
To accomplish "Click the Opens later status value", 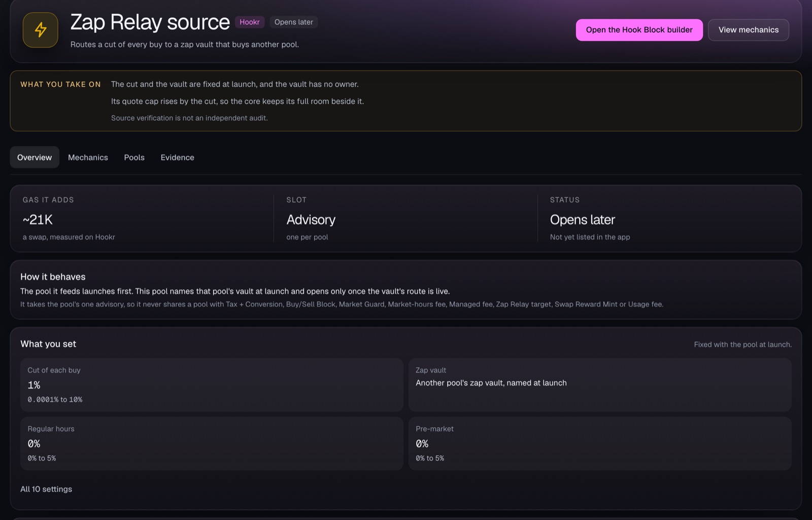I will 582,220.
